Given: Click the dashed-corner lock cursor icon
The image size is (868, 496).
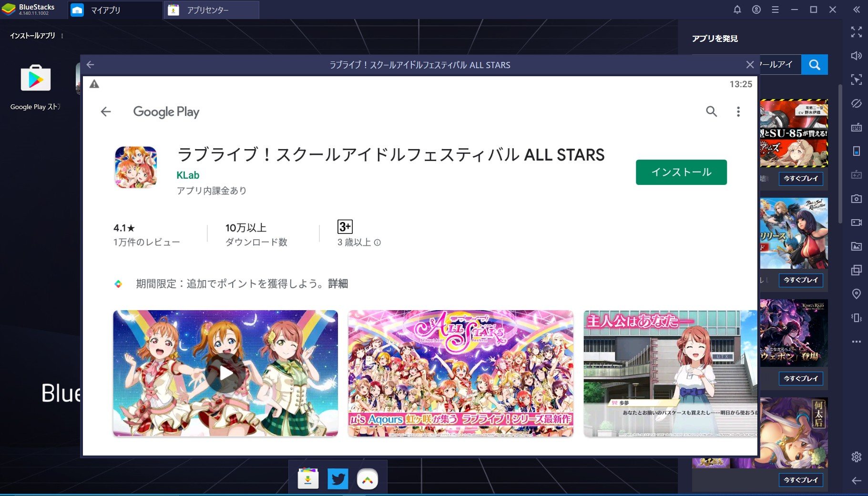Looking at the screenshot, I should point(856,80).
